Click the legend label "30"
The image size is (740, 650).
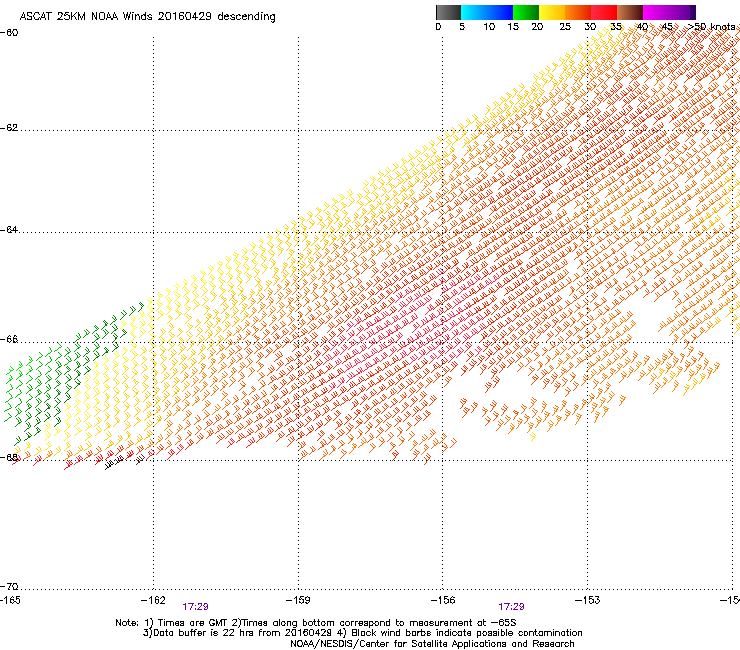[x=590, y=27]
